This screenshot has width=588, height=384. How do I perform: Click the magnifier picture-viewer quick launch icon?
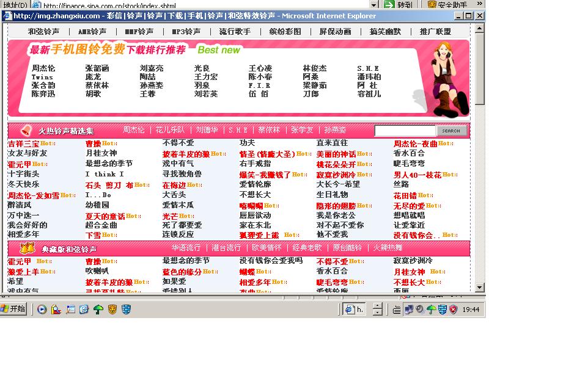click(56, 310)
